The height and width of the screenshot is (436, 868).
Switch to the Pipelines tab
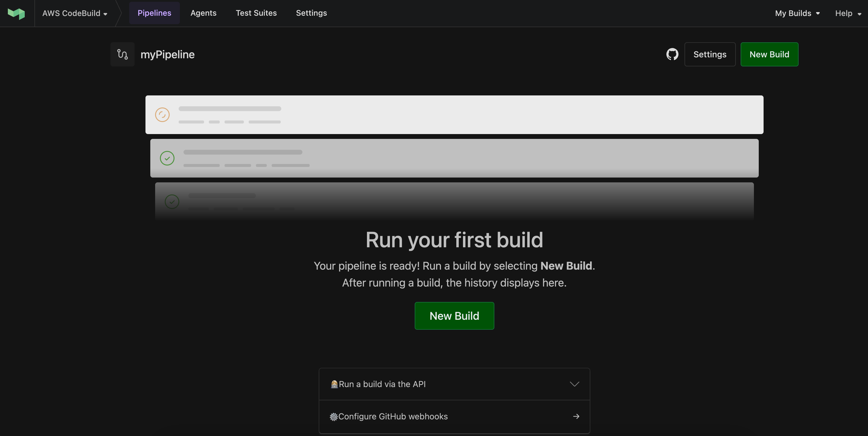tap(154, 13)
